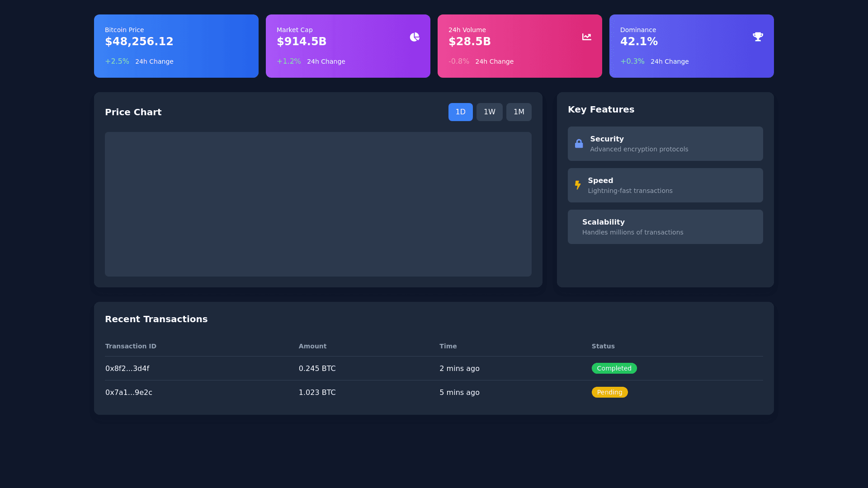Switch chart to 1M range
868x488 pixels.
519,112
